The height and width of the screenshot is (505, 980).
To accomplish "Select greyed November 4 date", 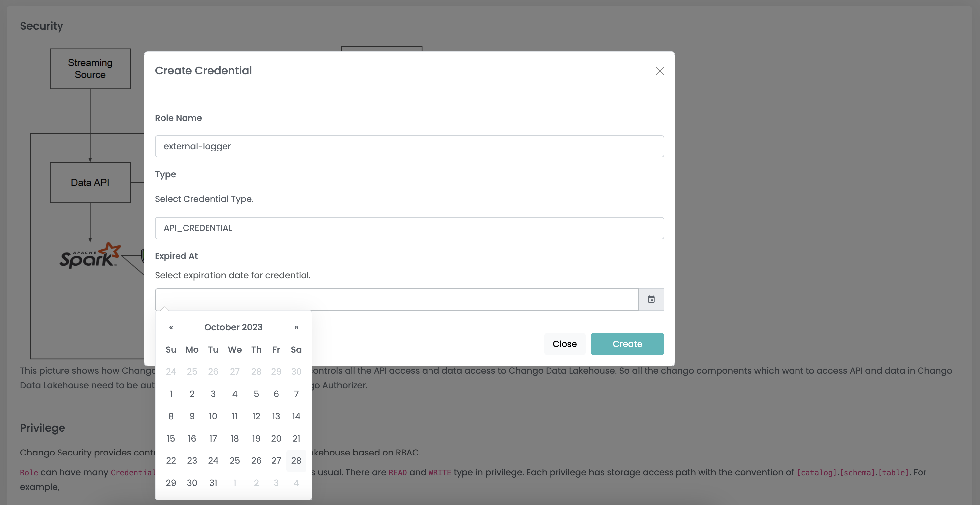I will tap(296, 483).
